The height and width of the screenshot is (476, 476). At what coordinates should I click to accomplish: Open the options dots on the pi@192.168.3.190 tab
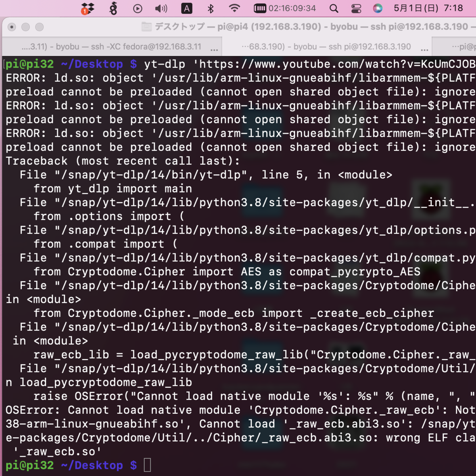tap(424, 50)
